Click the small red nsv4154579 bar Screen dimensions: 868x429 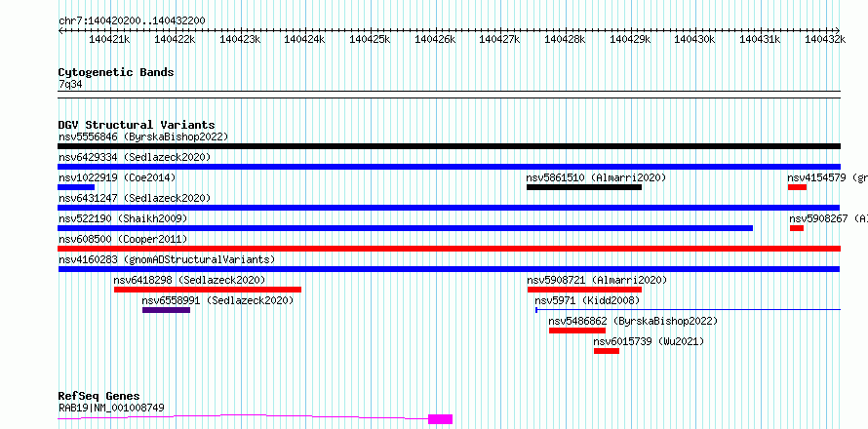(x=797, y=187)
